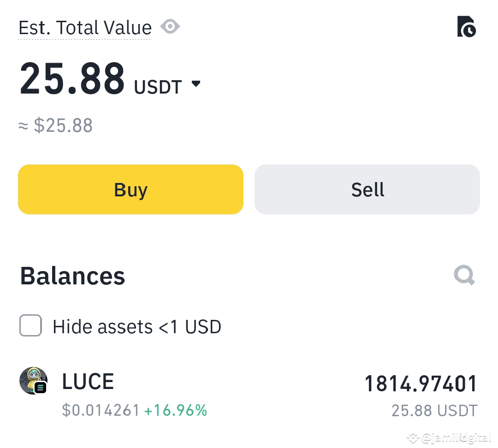
Task: Select the LUCE asset row
Action: pos(249,392)
